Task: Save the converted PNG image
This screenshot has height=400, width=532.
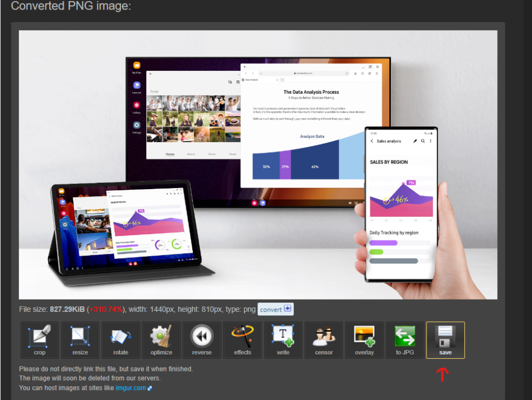Action: [445, 340]
